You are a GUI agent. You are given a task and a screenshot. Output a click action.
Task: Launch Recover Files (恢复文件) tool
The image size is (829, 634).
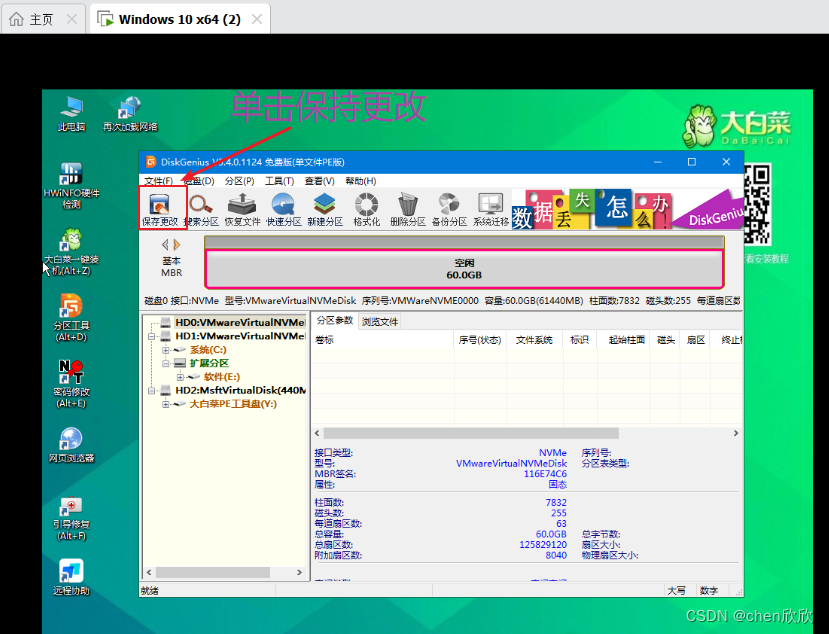[242, 209]
